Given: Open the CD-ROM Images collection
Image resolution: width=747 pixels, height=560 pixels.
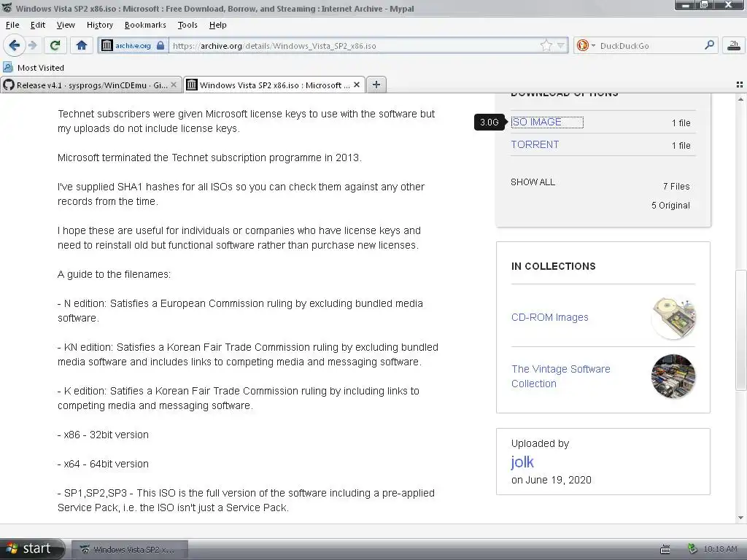Looking at the screenshot, I should 550,318.
